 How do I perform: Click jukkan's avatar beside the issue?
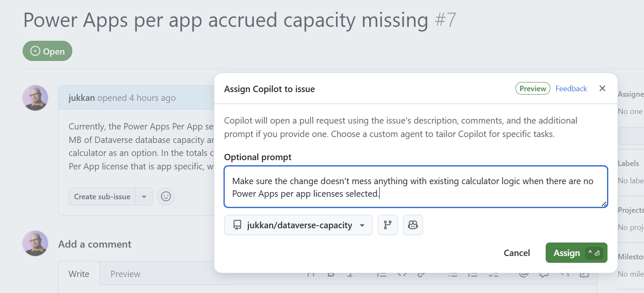[35, 98]
